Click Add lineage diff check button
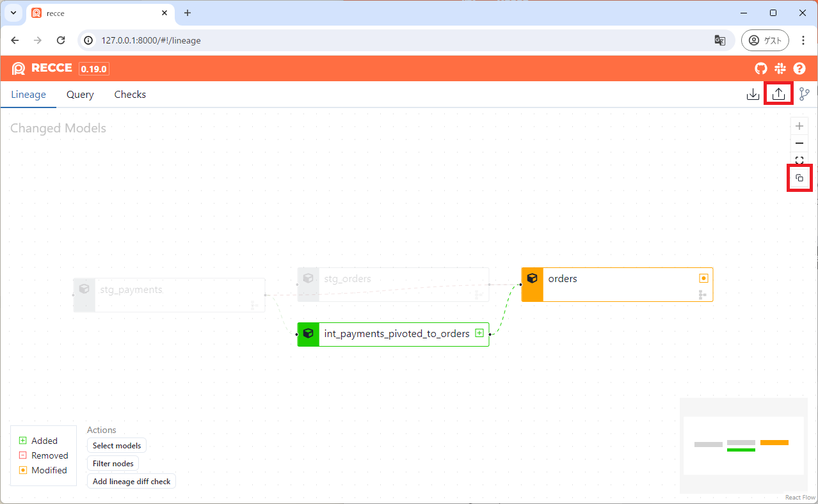Image resolution: width=818 pixels, height=504 pixels. pyautogui.click(x=131, y=482)
